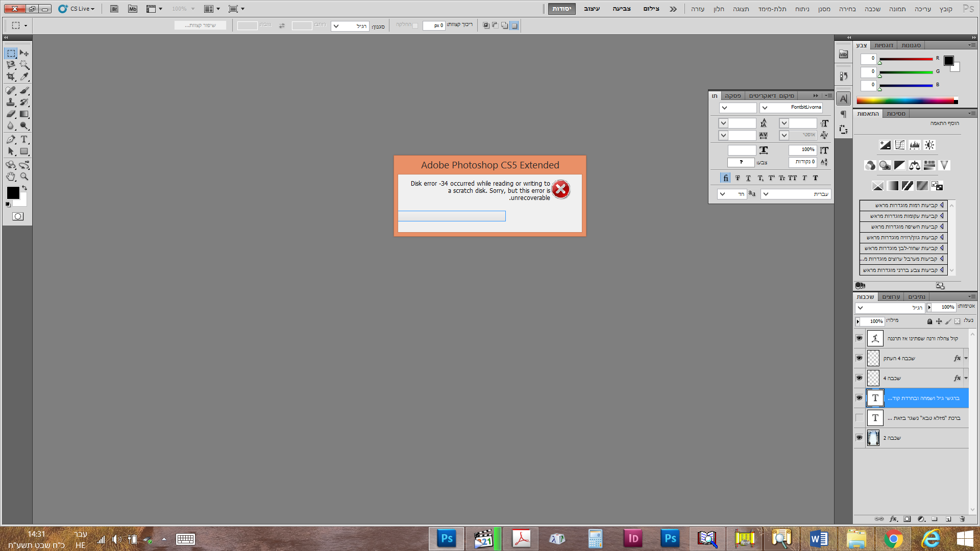Select the Horizontal Type tool
Image resolution: width=980 pixels, height=551 pixels.
(24, 139)
